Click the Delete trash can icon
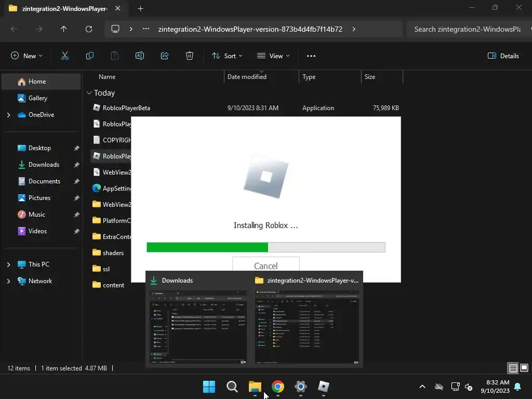The height and width of the screenshot is (399, 532). pyautogui.click(x=190, y=56)
